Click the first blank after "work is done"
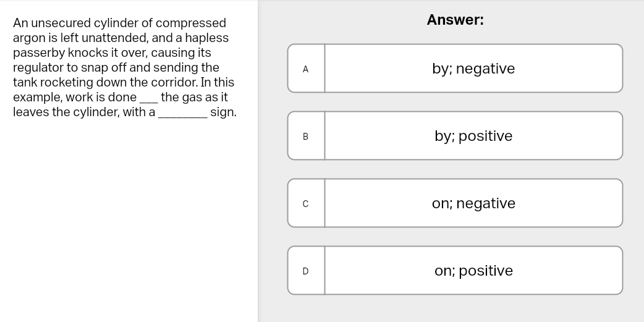 tap(149, 99)
